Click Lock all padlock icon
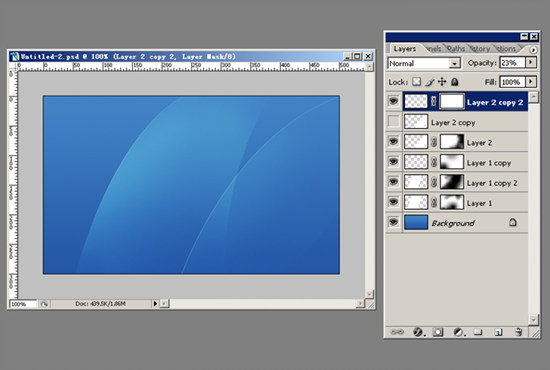 pos(455,82)
